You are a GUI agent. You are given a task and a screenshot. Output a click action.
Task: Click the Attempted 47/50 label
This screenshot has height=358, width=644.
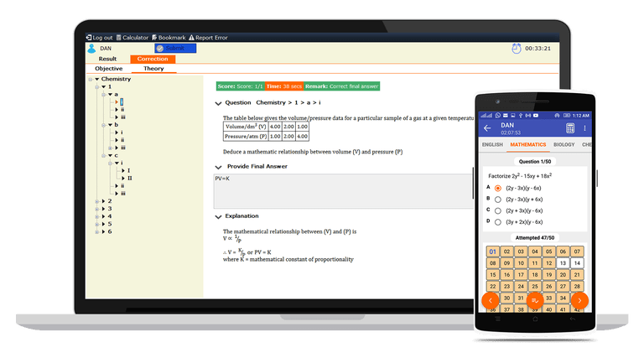[535, 238]
